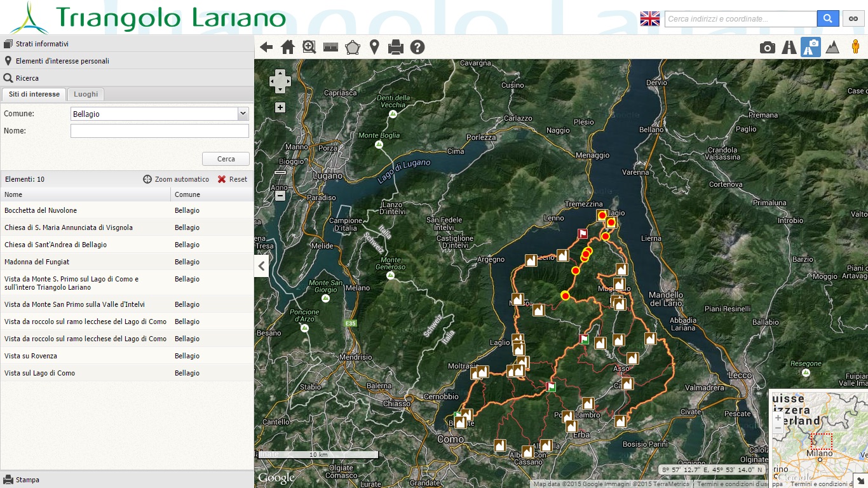Collapse the side panel arrow

[261, 266]
